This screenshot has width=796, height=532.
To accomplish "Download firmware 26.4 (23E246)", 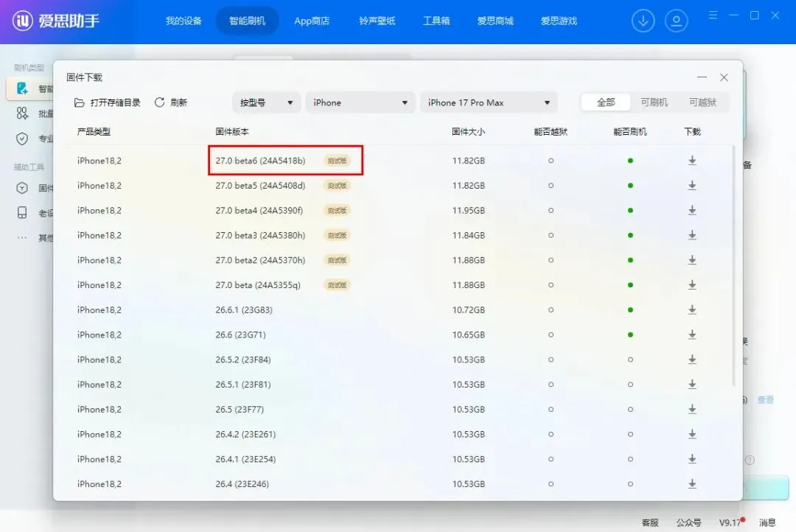I will click(692, 484).
